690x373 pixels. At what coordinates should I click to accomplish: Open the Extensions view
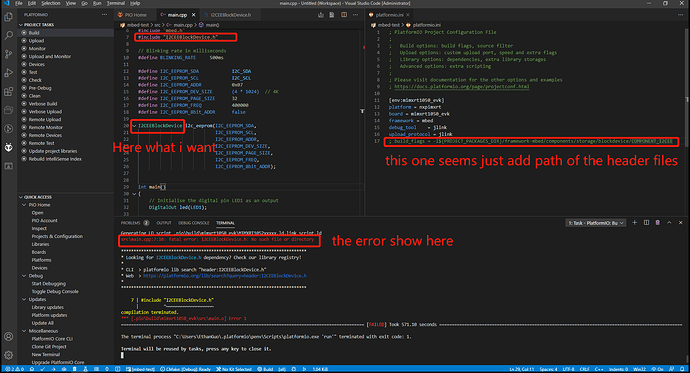(8, 91)
